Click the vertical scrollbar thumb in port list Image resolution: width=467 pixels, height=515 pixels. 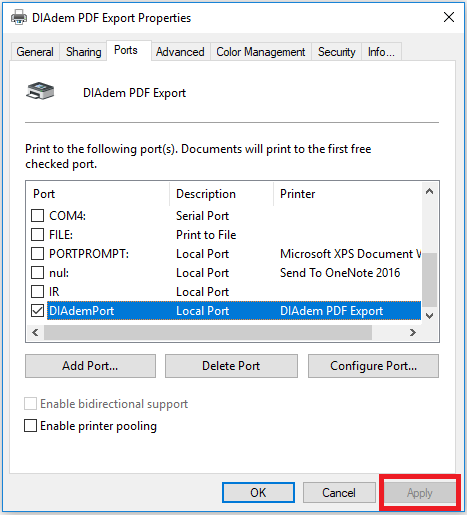coord(430,279)
